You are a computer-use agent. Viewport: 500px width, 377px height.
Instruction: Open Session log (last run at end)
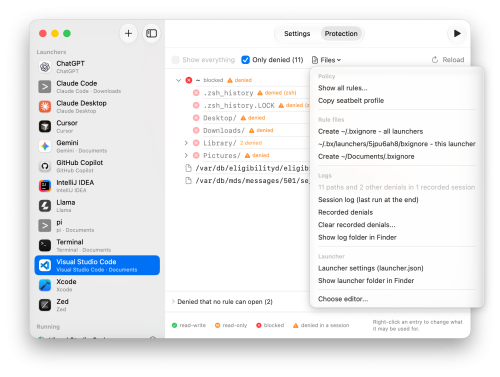368,200
